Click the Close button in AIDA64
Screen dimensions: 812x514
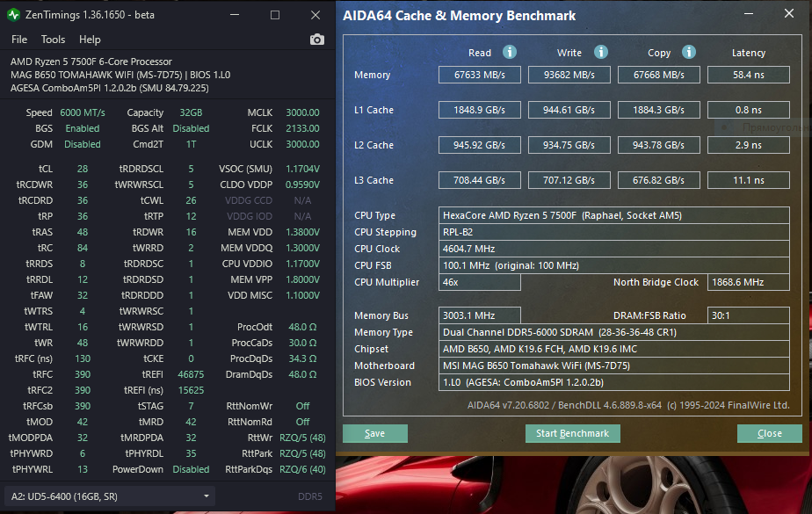point(770,433)
